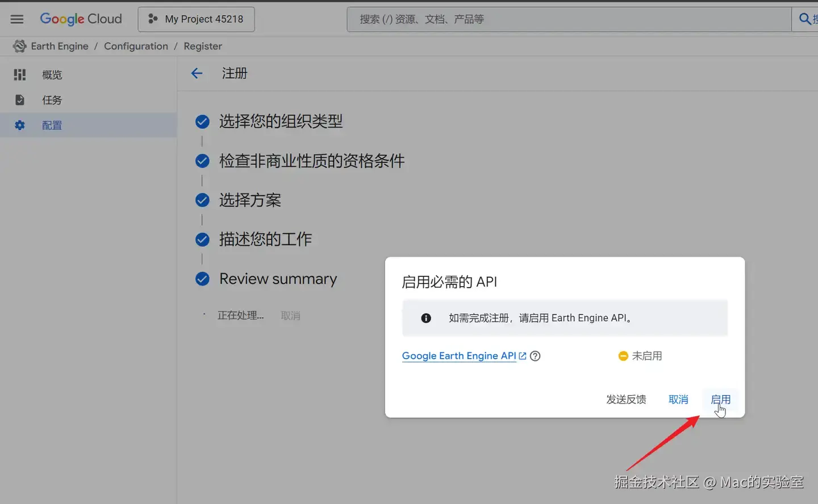Click the yellow 未启用 status icon
Screen dimensions: 818x504
point(623,356)
